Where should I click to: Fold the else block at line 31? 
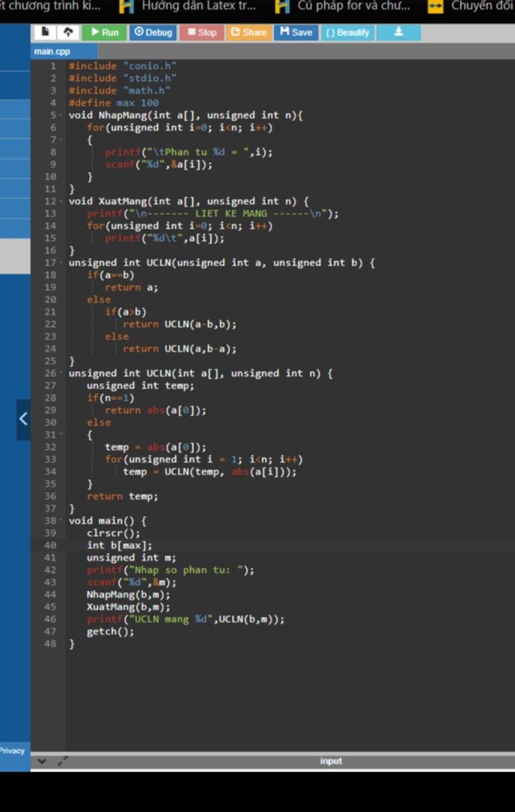[x=61, y=435]
